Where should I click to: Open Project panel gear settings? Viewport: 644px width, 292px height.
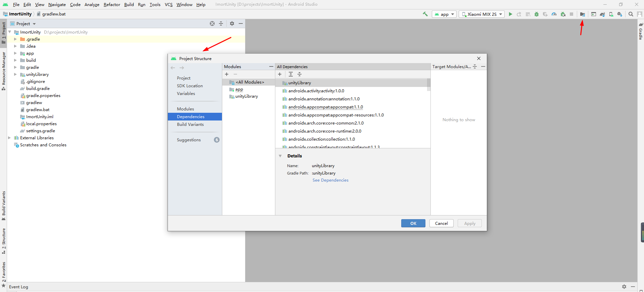[x=232, y=23]
